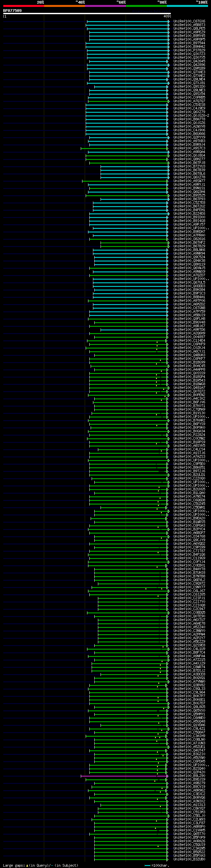Follow the UniRef100_Q8H277 link
Image resolution: width=211 pixels, height=868 pixels.
click(189, 159)
